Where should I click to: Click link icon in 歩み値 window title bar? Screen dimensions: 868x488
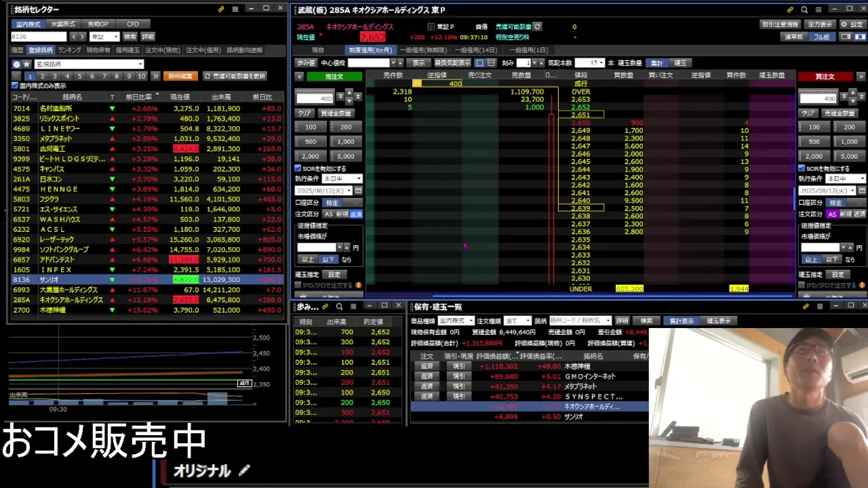(325, 306)
